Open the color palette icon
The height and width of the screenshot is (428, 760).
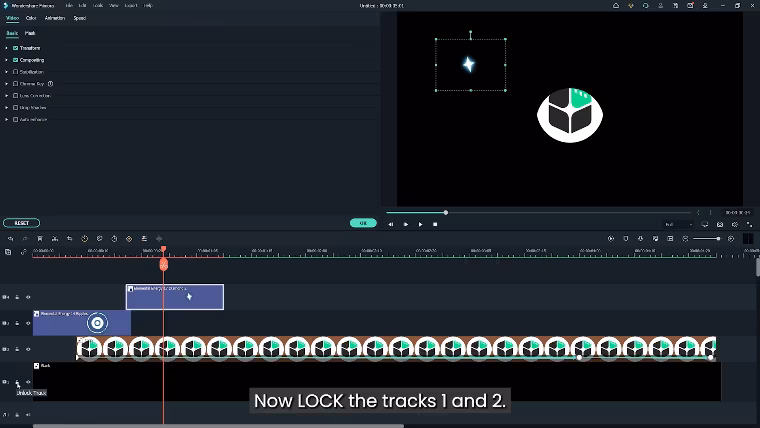click(x=99, y=238)
